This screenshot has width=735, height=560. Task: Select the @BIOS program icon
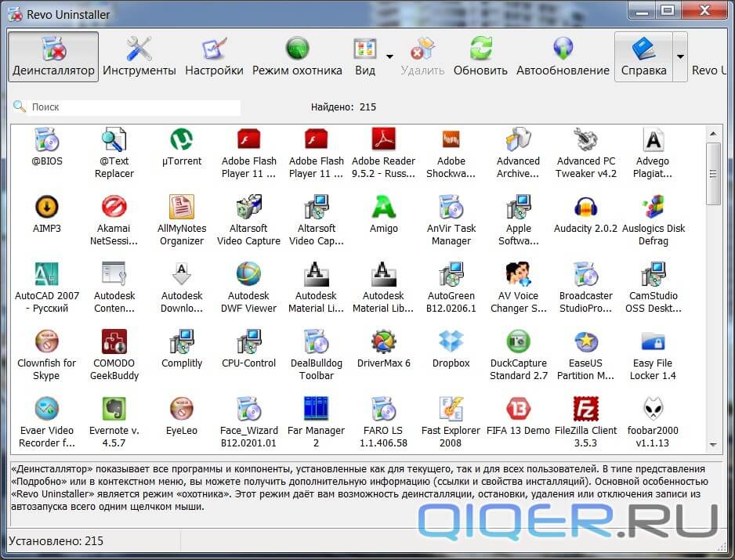[47, 139]
